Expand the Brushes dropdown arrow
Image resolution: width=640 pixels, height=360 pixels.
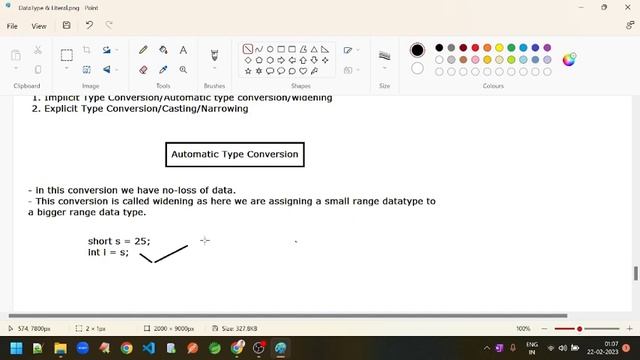214,68
